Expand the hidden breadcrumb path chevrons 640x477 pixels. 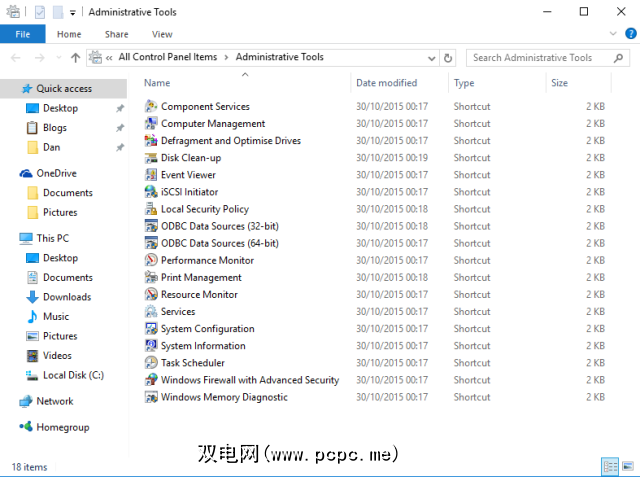(109, 58)
